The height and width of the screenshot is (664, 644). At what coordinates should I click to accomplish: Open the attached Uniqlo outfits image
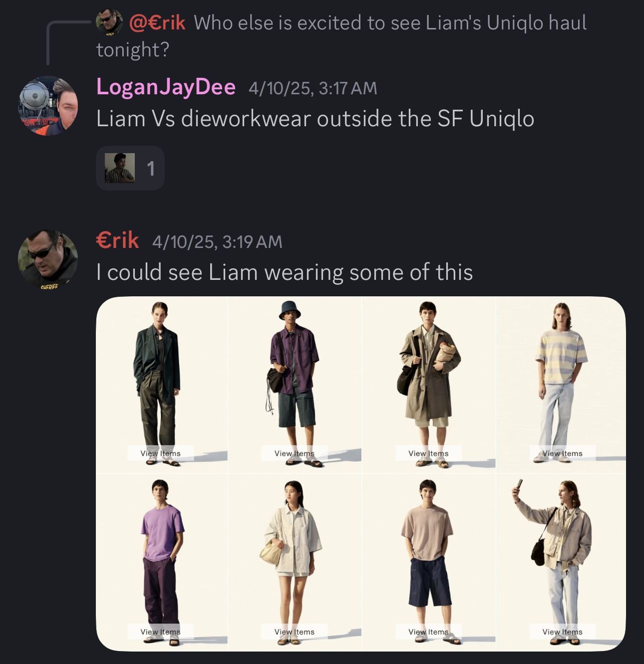pyautogui.click(x=361, y=474)
